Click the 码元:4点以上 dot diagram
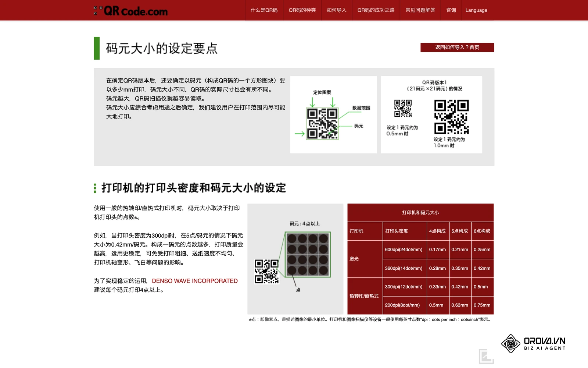588x368 pixels. (x=295, y=259)
